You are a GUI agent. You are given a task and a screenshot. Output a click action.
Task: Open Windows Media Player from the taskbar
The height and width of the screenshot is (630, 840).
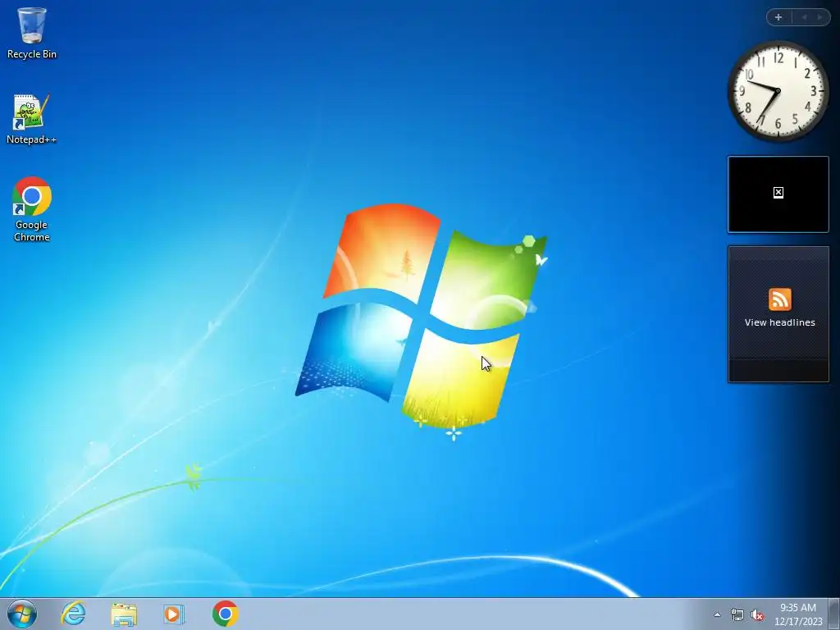tap(174, 614)
